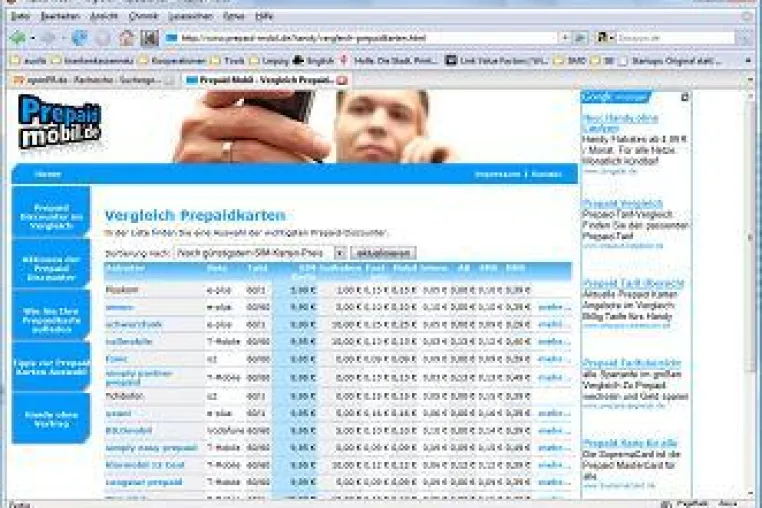Open the Extras menu
Screen dimensions: 762x508
(x=233, y=16)
